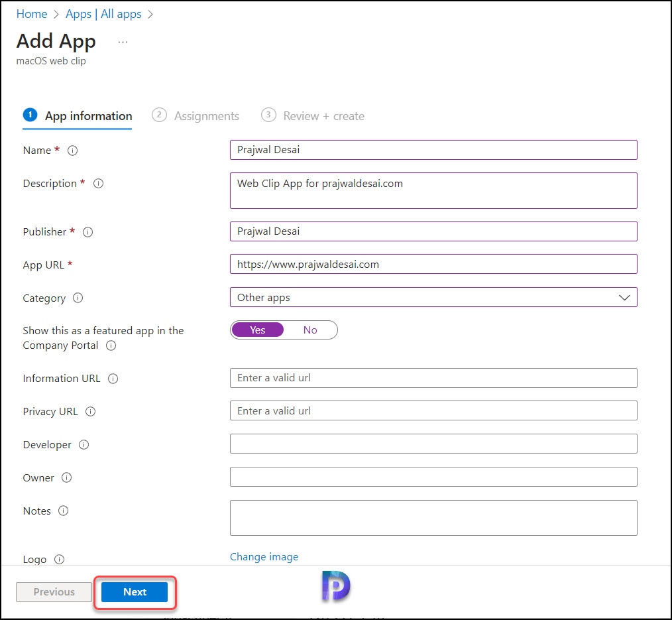Click the 'macOS web clip' subtitle text
The image size is (672, 620).
(51, 61)
